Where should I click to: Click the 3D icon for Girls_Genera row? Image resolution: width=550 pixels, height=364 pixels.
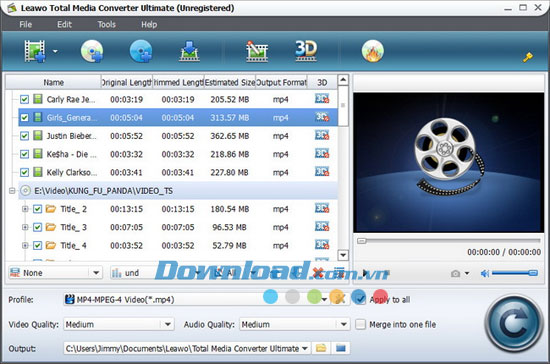pos(322,117)
